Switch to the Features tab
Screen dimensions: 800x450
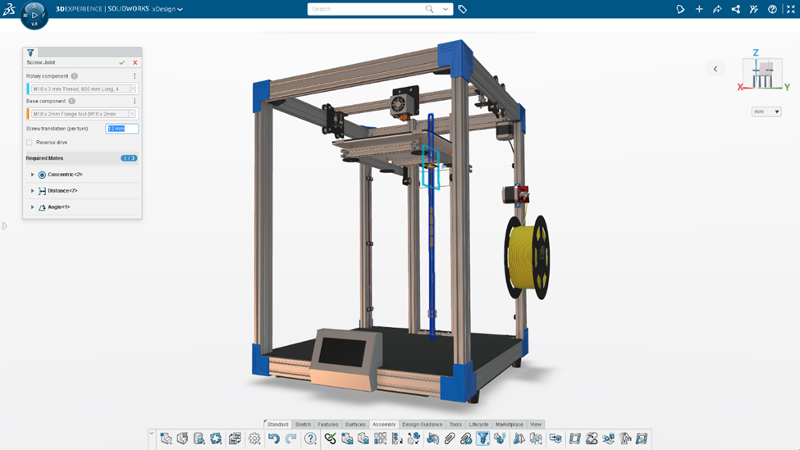click(328, 424)
